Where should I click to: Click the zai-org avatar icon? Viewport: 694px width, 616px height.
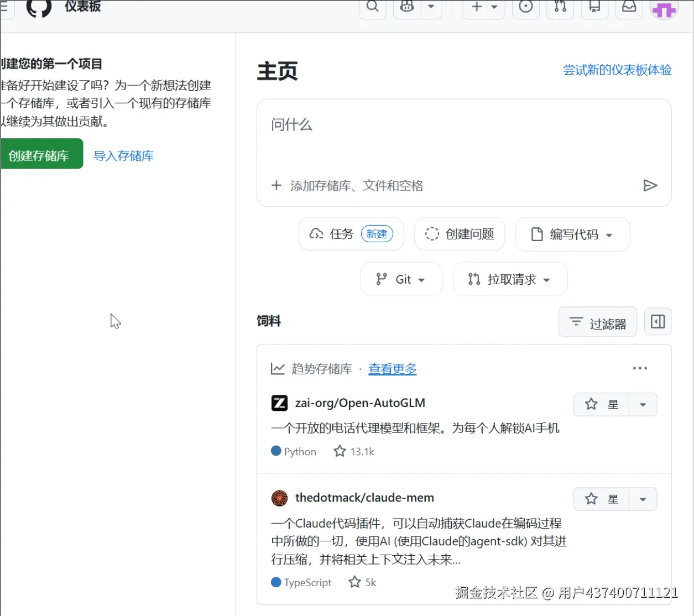pyautogui.click(x=279, y=403)
